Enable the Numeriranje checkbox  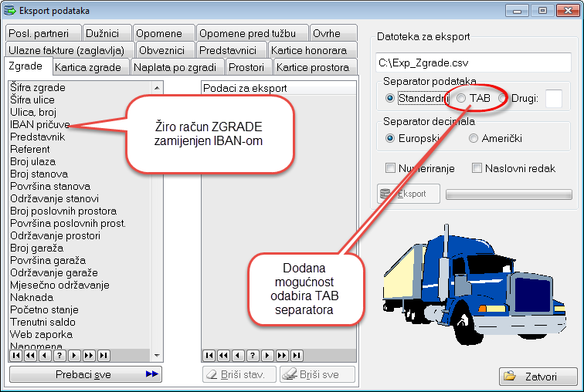click(x=390, y=168)
